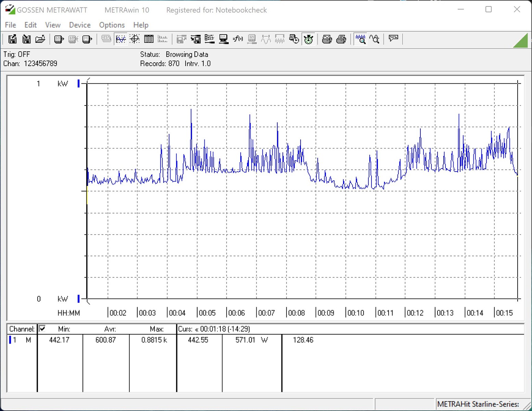532x411 pixels.
Task: Click the Avr value 600.87
Action: 105,340
